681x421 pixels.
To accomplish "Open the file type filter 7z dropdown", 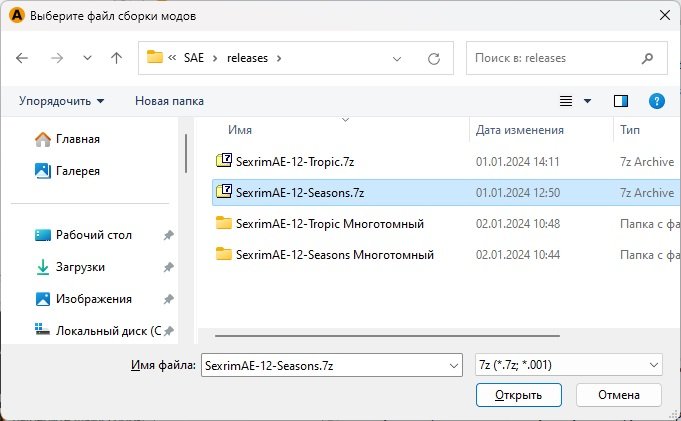I will [x=655, y=366].
